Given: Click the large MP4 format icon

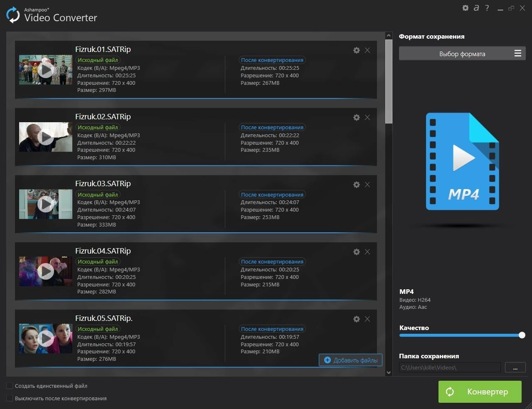Looking at the screenshot, I should (x=462, y=161).
